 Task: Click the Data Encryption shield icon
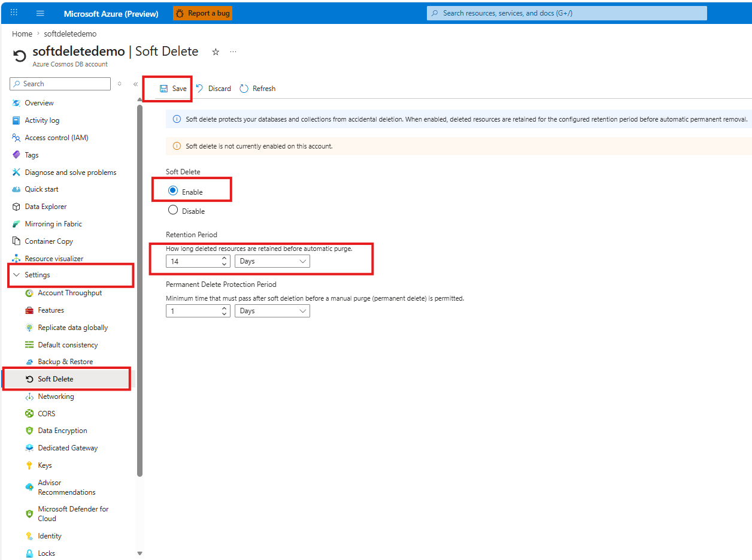click(x=29, y=431)
